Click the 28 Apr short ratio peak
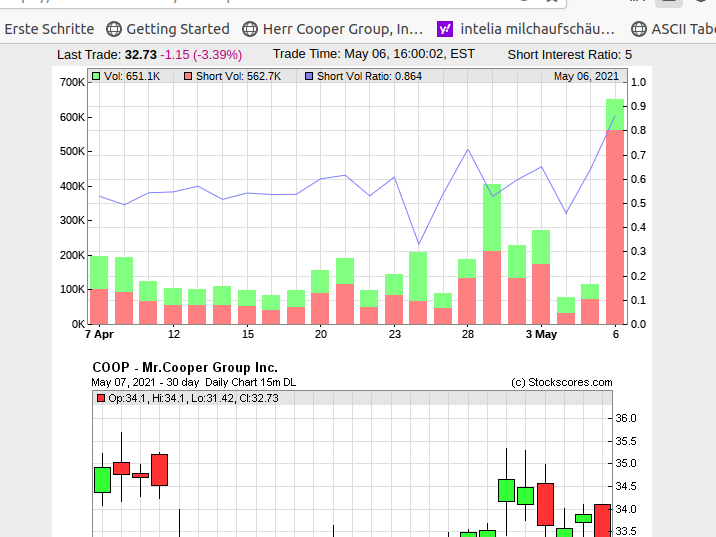Image resolution: width=716 pixels, height=537 pixels. point(468,150)
